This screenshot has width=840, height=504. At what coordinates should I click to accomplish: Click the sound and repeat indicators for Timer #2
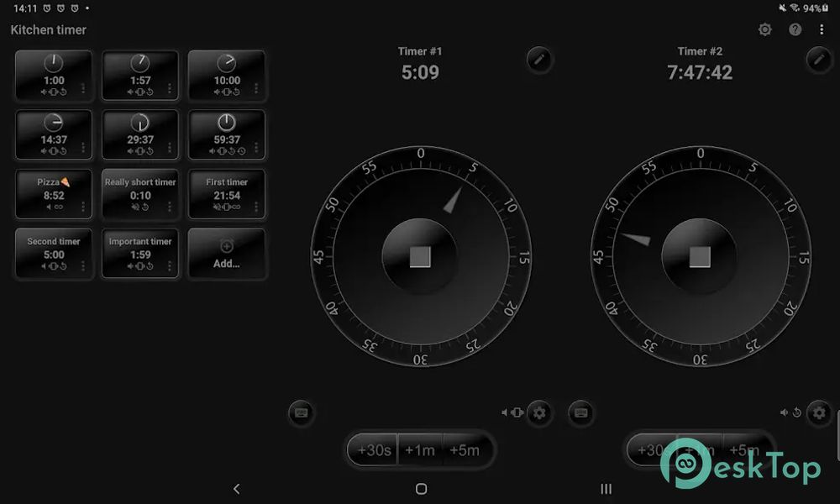tap(790, 412)
